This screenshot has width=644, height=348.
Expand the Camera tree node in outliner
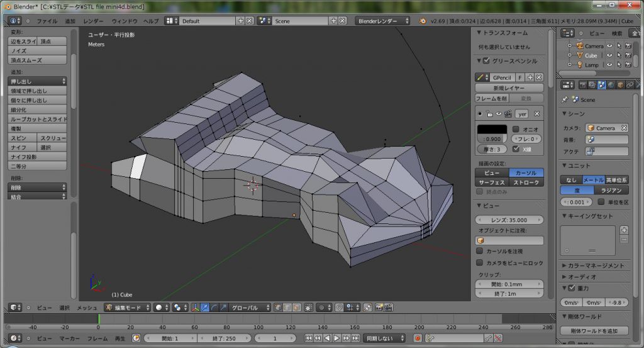[x=570, y=46]
